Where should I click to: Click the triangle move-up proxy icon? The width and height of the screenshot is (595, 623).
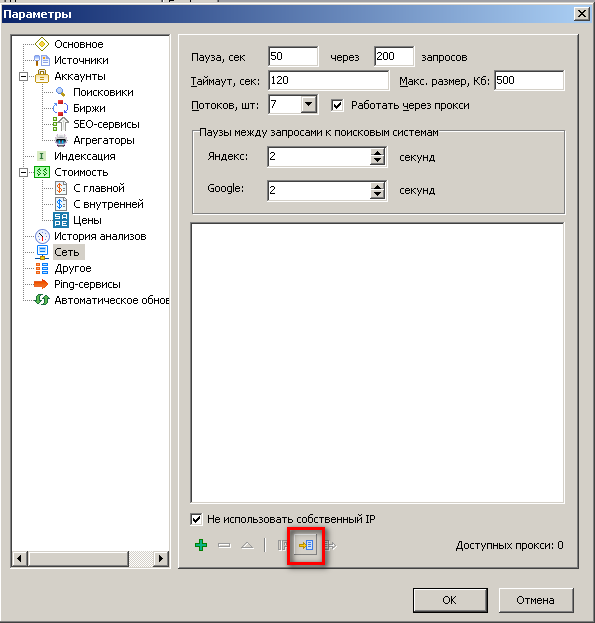tap(247, 545)
